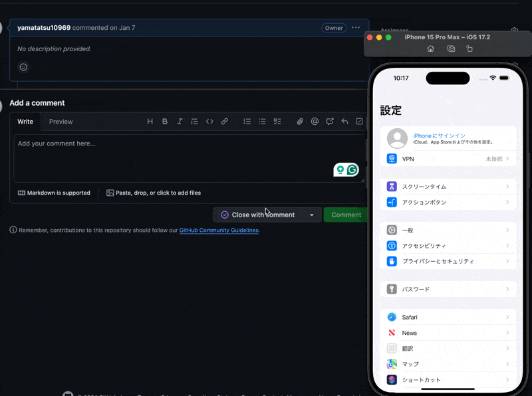
Task: Open chevron for パスワード row
Action: point(507,289)
